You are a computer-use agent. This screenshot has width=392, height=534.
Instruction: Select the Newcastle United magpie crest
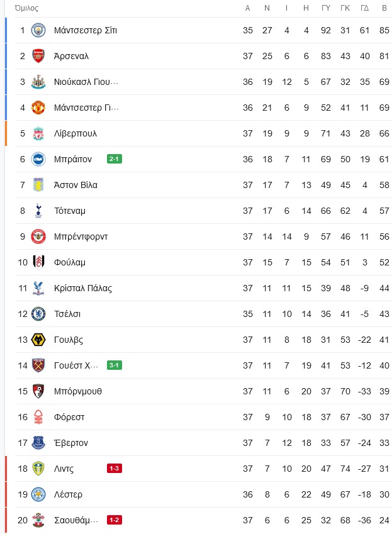pos(38,82)
